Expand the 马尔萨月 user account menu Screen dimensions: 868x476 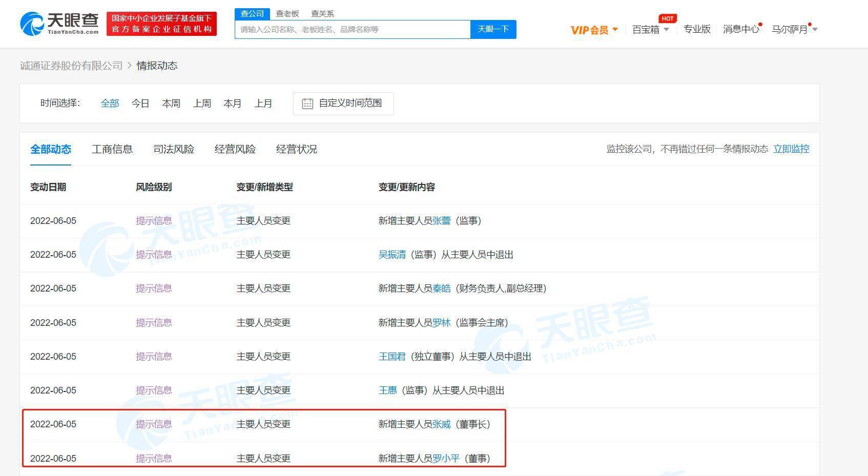tap(794, 30)
